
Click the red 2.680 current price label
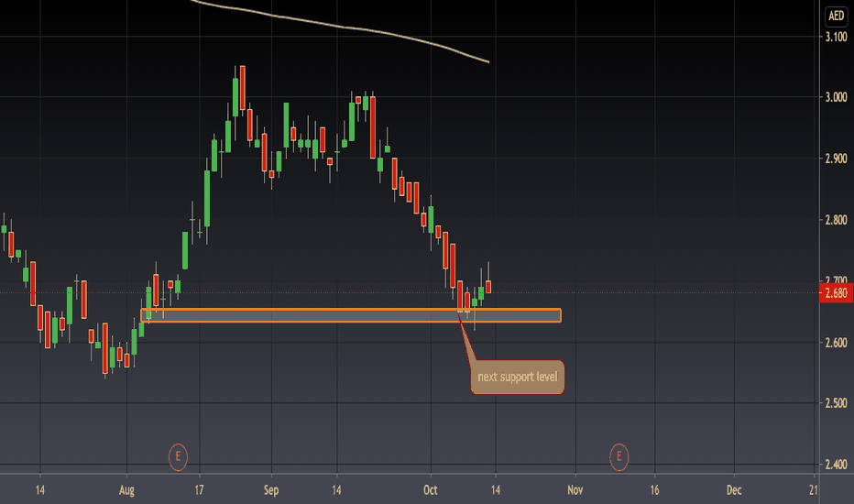[836, 293]
